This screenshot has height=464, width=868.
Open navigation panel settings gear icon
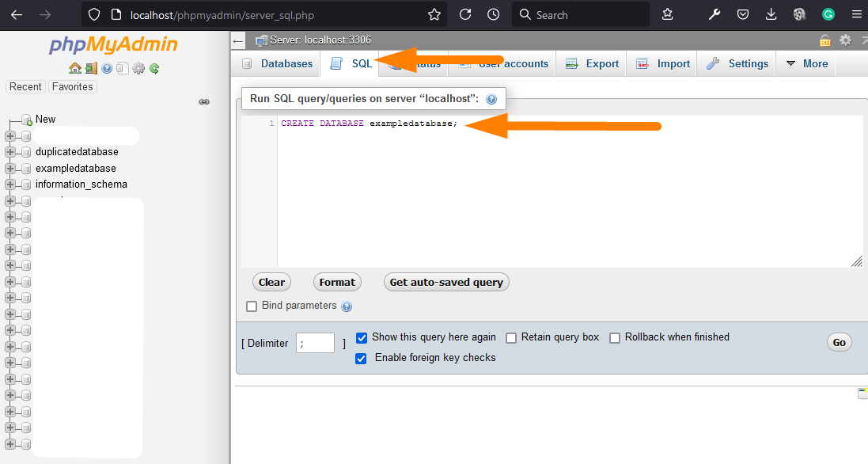click(138, 68)
